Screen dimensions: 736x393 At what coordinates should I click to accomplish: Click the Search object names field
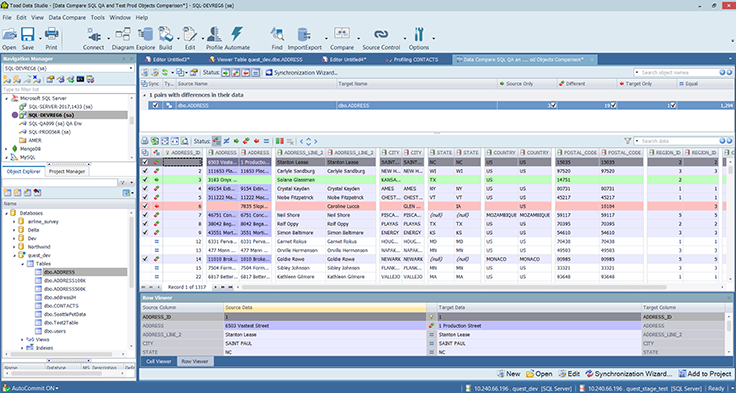(676, 72)
